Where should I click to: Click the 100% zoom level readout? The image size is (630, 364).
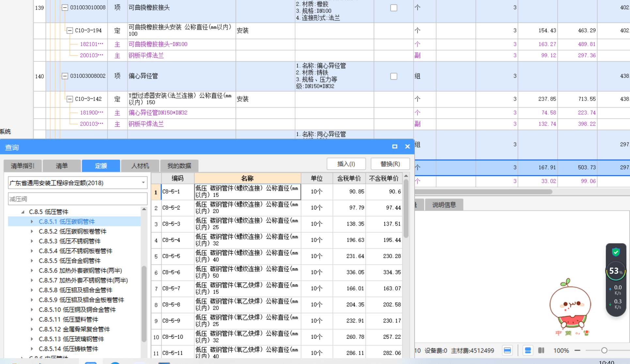[x=561, y=351]
